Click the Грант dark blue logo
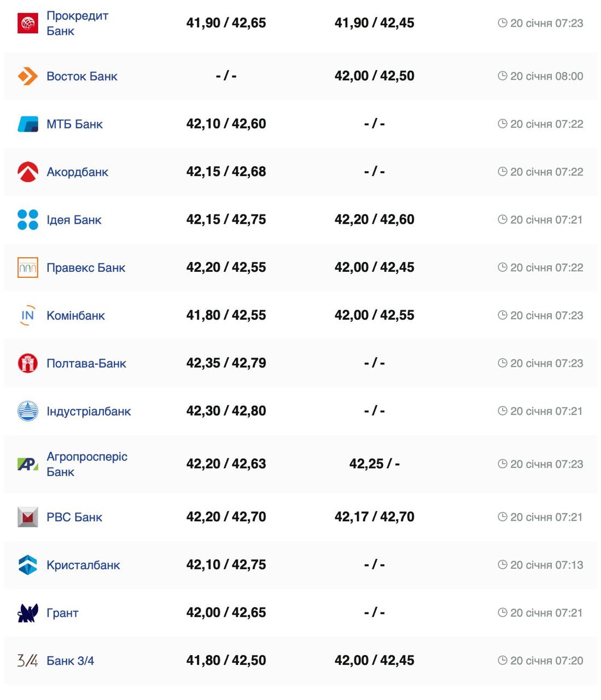 (x=28, y=613)
